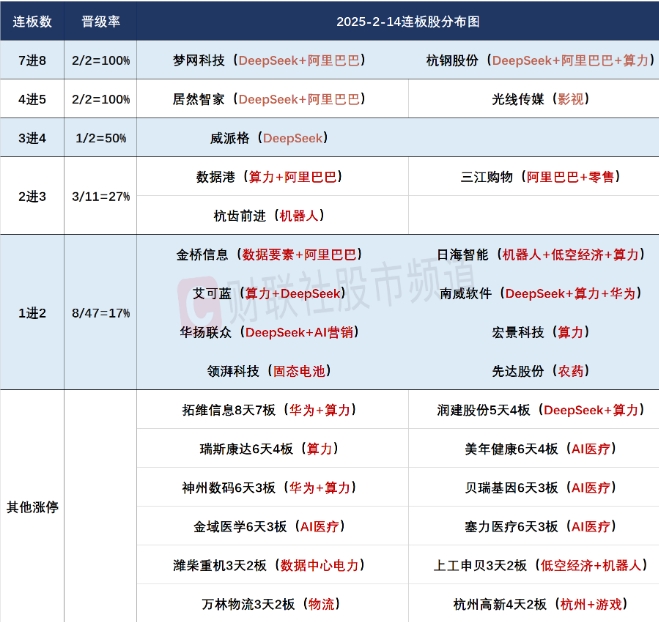Screen dimensions: 659x622
Task: Click the 神州数码6天3板 entry
Action: (x=269, y=488)
